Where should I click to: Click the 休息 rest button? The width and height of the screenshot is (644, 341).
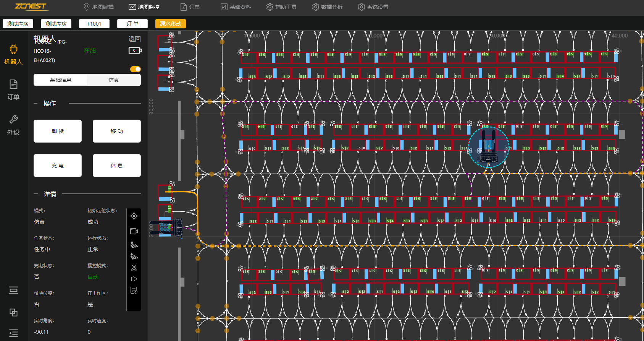(117, 166)
